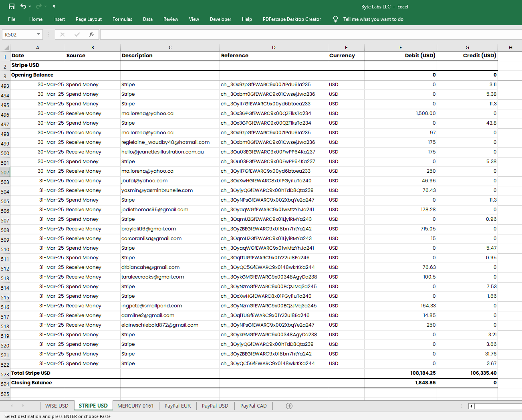The width and height of the screenshot is (522, 420).
Task: Click the Name Box showing K502
Action: [x=19, y=34]
